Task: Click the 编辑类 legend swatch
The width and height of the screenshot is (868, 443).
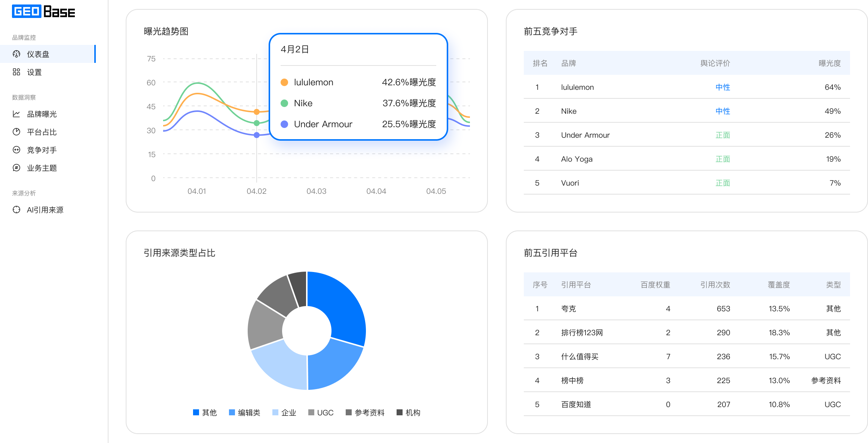Action: click(x=232, y=412)
